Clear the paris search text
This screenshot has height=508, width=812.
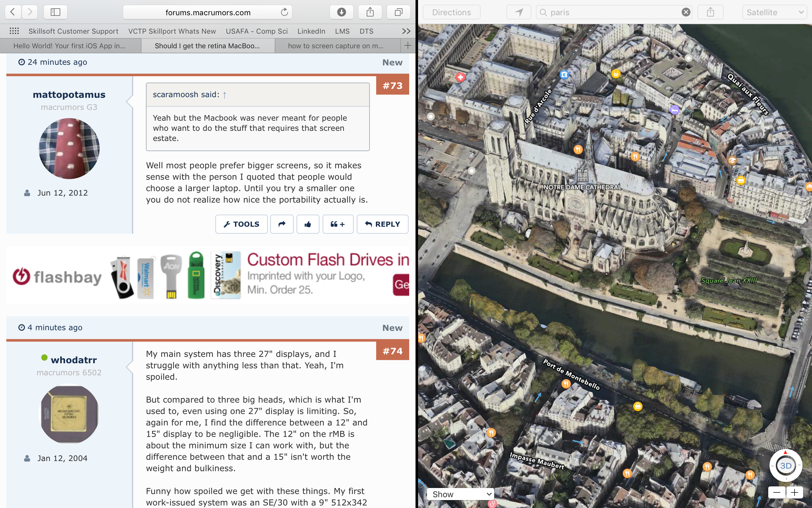click(x=686, y=12)
